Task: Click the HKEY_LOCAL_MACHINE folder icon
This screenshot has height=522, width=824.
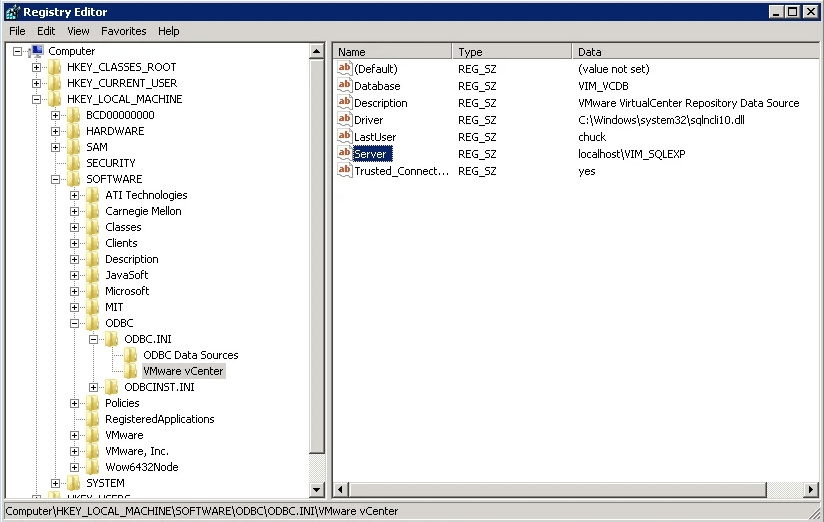Action: tap(55, 99)
